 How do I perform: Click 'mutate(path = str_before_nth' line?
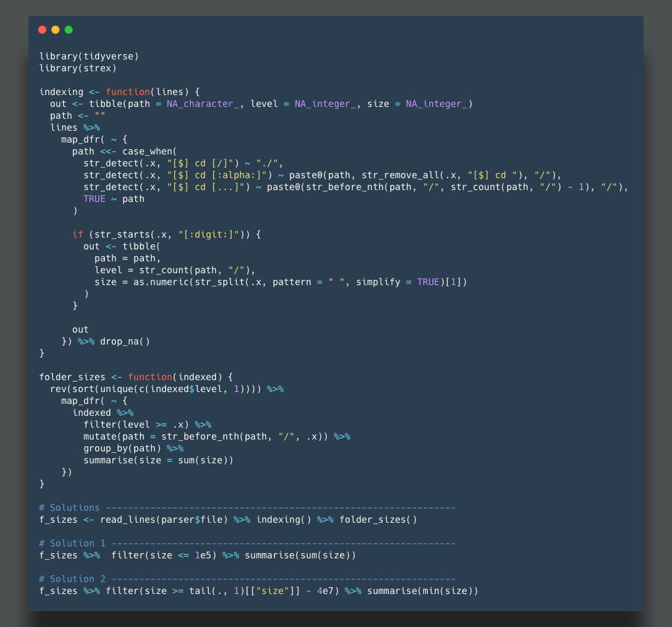(217, 437)
